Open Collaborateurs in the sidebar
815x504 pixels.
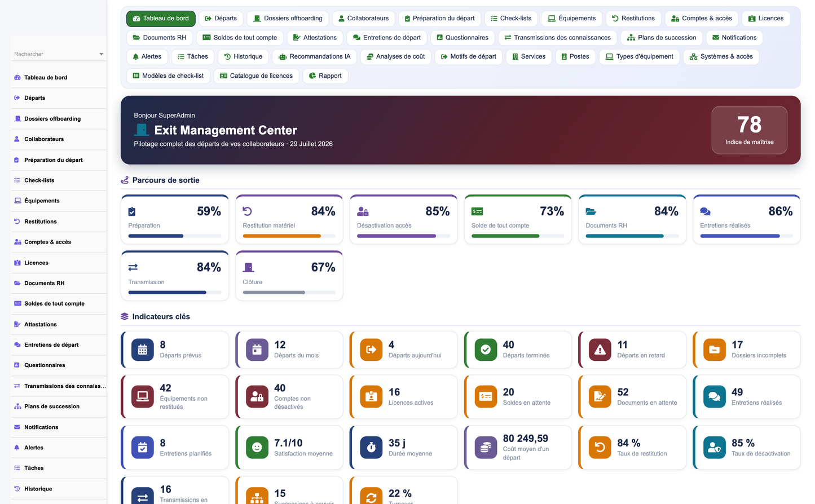pyautogui.click(x=59, y=139)
